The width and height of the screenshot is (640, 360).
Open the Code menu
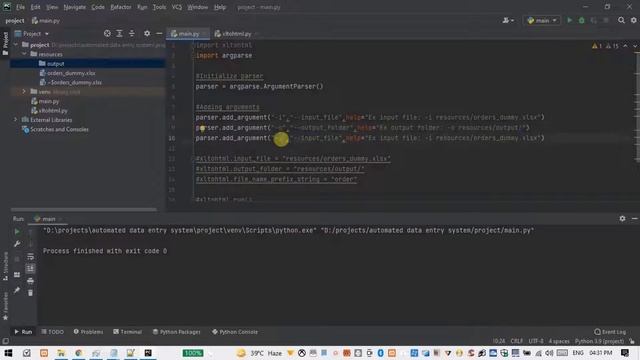98,7
